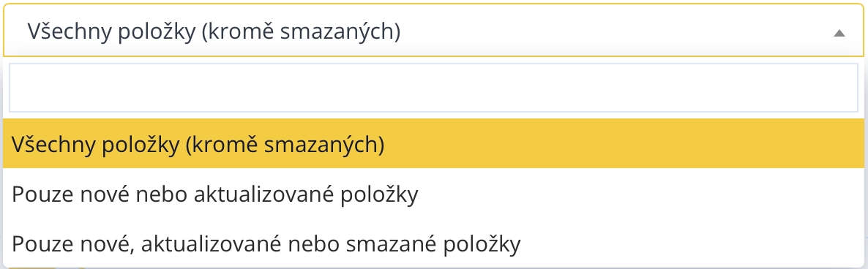Close the open Všechny položky combo box
868x269 pixels.
tap(433, 30)
